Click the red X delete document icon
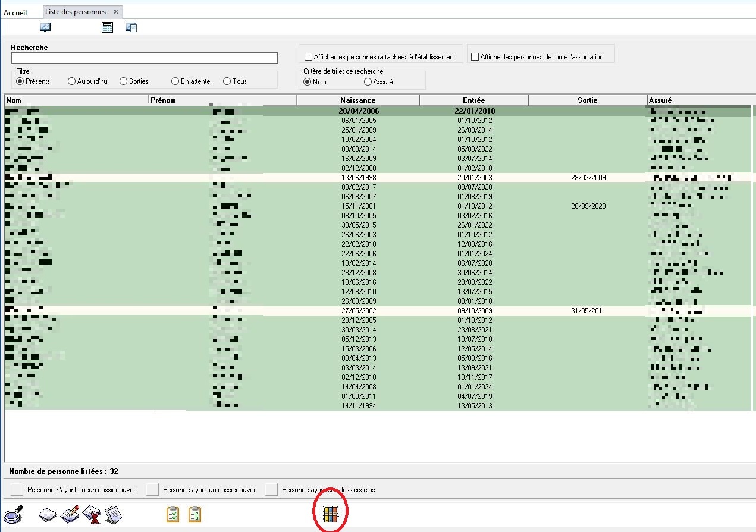Image resolution: width=756 pixels, height=532 pixels. pyautogui.click(x=92, y=515)
